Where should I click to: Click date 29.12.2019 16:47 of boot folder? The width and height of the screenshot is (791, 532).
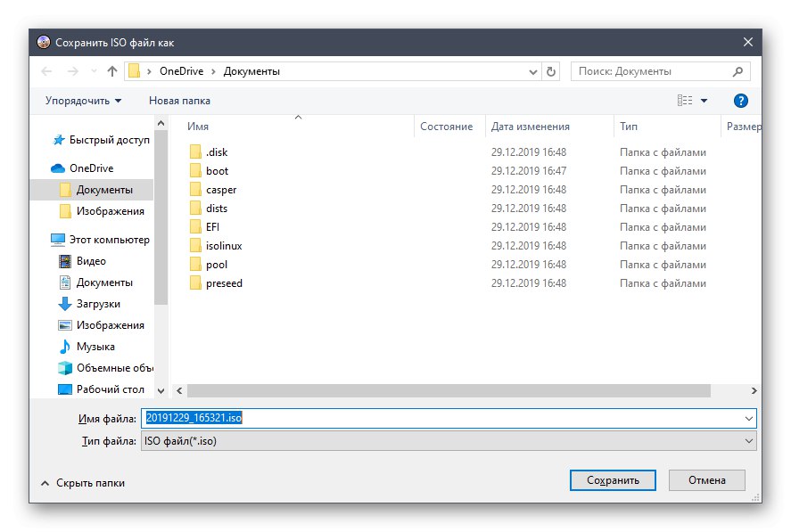pyautogui.click(x=529, y=171)
